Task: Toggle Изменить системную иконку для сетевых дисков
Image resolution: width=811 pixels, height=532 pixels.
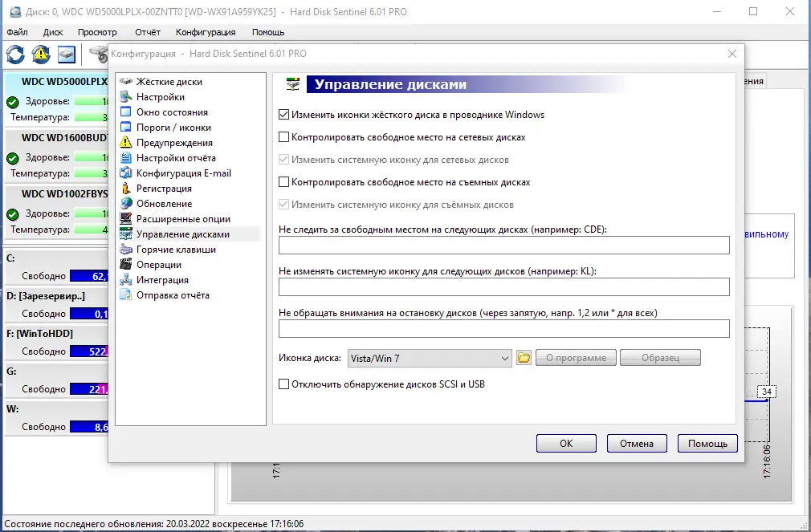Action: pyautogui.click(x=283, y=160)
